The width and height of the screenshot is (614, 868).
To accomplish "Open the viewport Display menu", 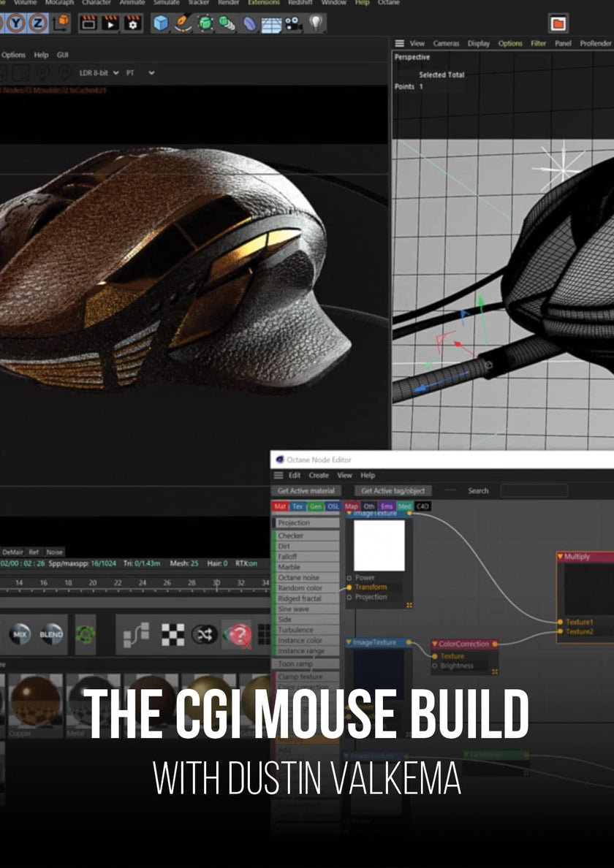I will pyautogui.click(x=478, y=43).
